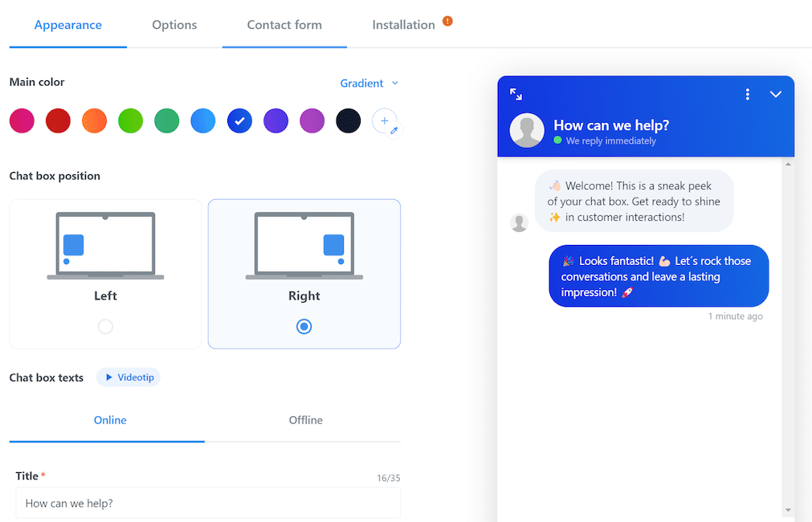Click the play icon on Videotip
Image resolution: width=812 pixels, height=522 pixels.
[x=108, y=377]
